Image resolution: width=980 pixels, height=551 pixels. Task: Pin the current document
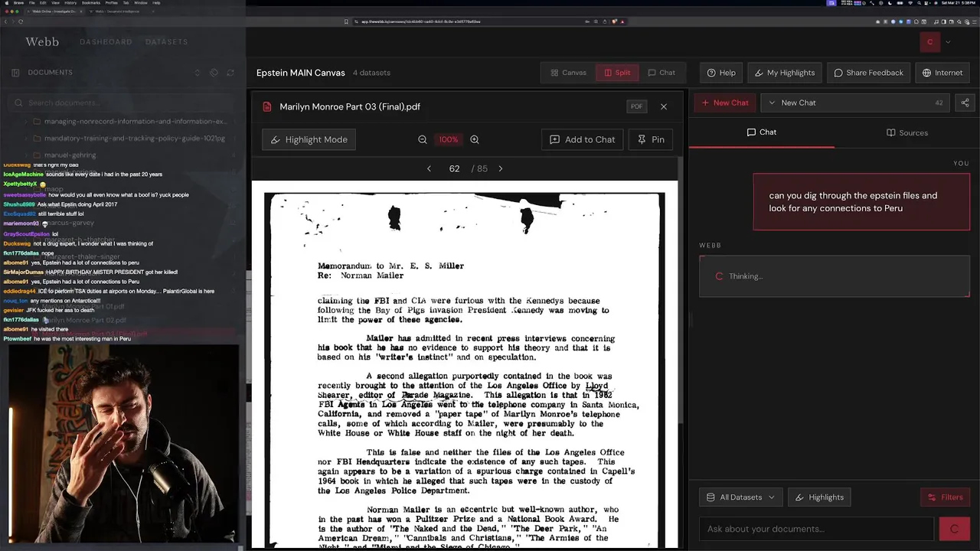click(651, 139)
